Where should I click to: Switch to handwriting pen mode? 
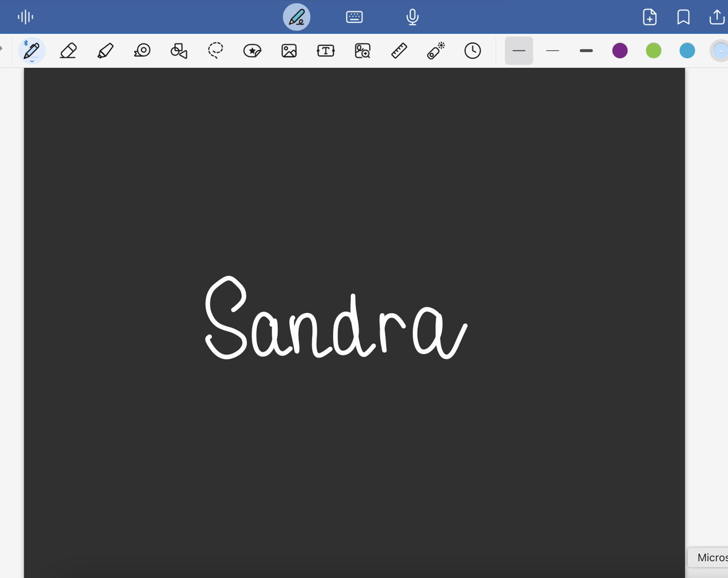(x=297, y=17)
